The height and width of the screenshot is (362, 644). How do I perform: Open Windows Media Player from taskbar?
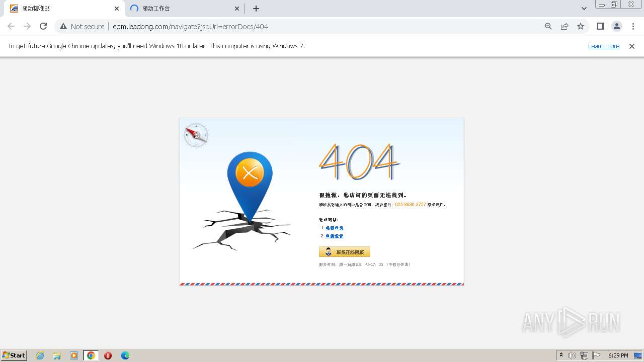tap(74, 355)
